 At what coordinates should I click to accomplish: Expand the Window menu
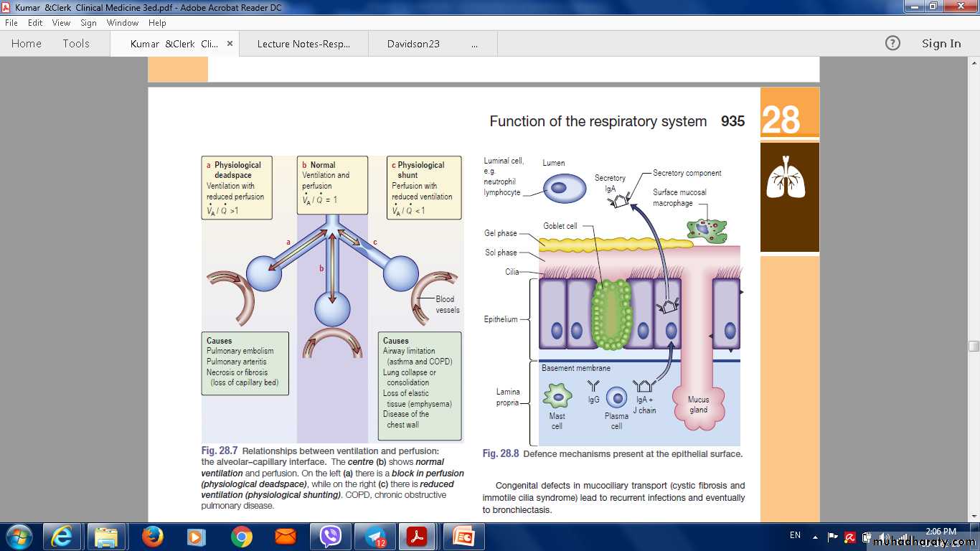123,23
